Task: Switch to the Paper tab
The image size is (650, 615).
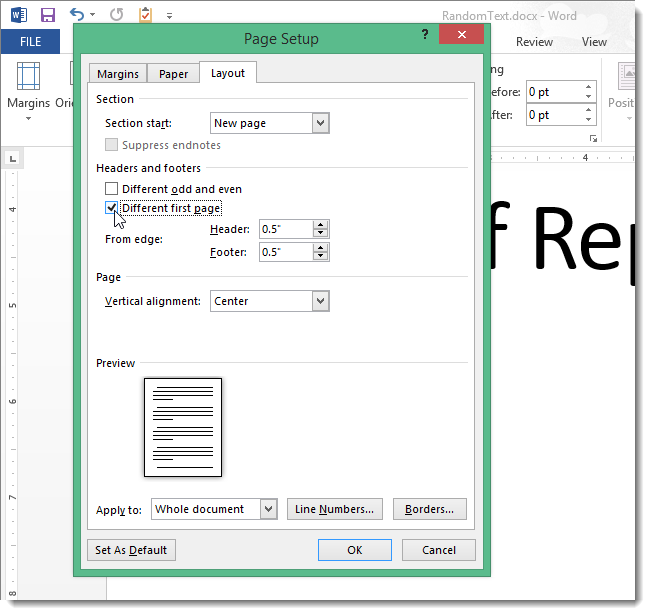Action: click(x=173, y=74)
